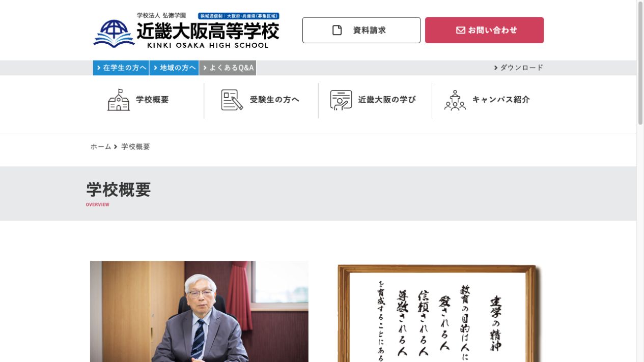The height and width of the screenshot is (362, 644).
Task: Open よくあるQ&A page
Action: 228,68
